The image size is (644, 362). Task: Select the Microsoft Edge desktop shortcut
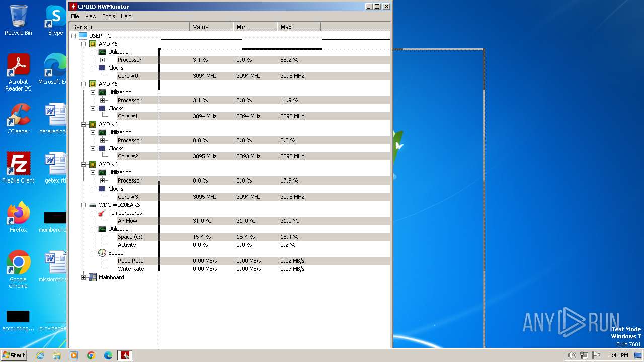coord(53,69)
